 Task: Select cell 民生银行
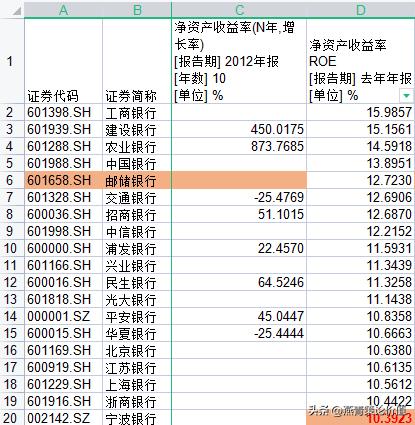(137, 282)
